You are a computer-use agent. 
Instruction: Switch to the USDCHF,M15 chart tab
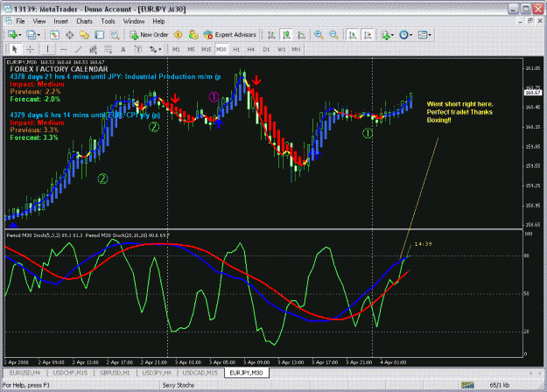click(70, 373)
